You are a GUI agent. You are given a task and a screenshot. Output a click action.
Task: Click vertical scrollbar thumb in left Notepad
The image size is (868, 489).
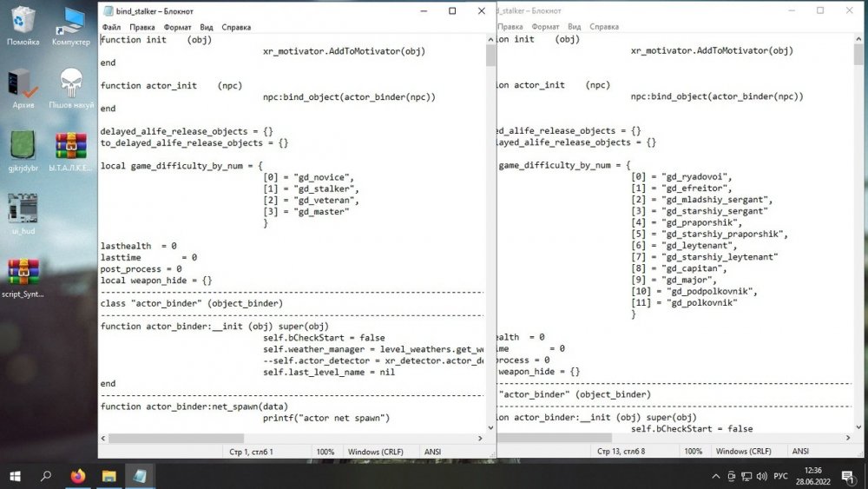click(490, 56)
